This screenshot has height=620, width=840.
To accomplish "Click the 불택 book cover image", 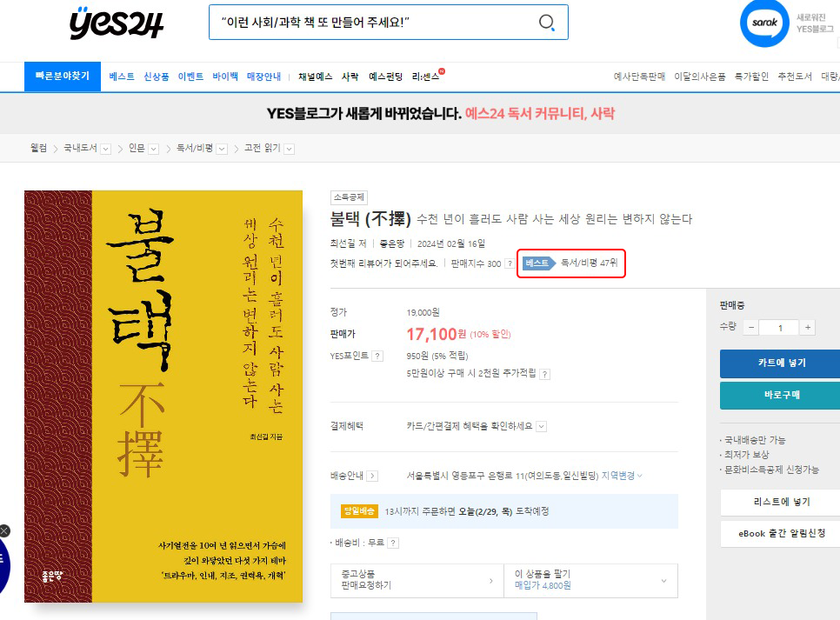I will [163, 396].
